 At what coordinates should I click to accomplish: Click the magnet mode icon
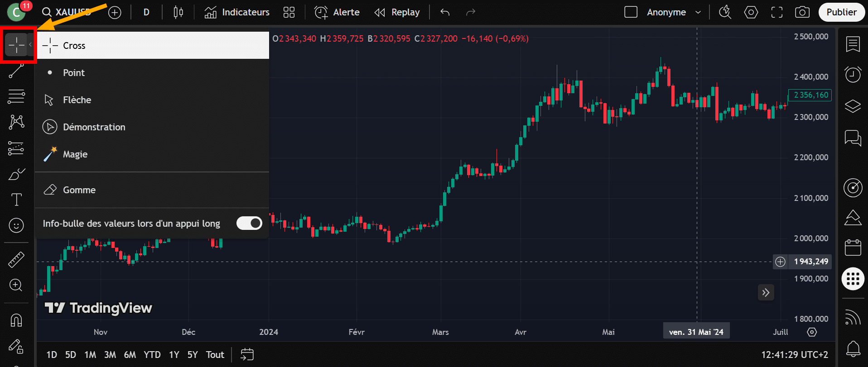coord(16,320)
